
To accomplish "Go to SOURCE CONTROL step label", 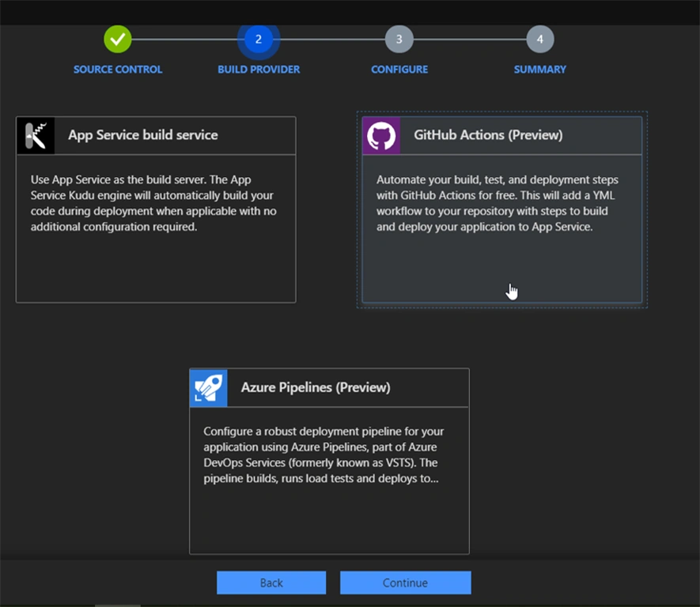I will click(118, 70).
